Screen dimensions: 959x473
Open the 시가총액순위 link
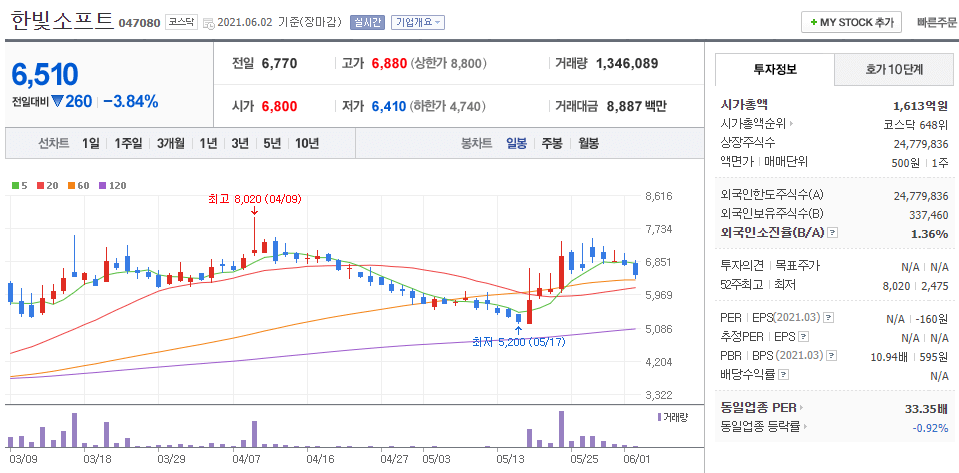(x=754, y=125)
